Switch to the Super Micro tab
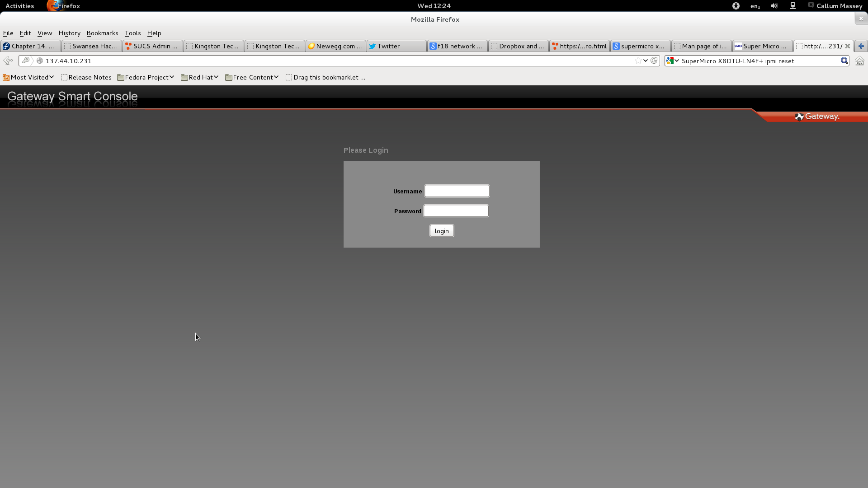 coord(763,46)
